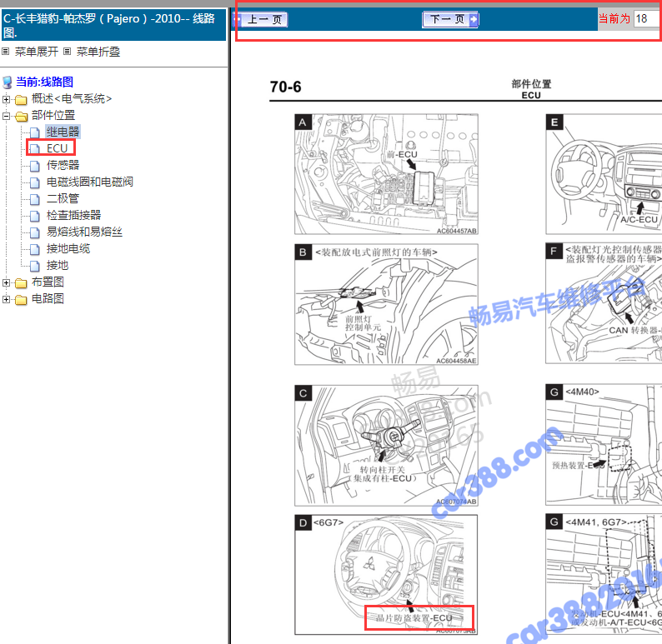Click the document icon beside 传感器

[35, 166]
